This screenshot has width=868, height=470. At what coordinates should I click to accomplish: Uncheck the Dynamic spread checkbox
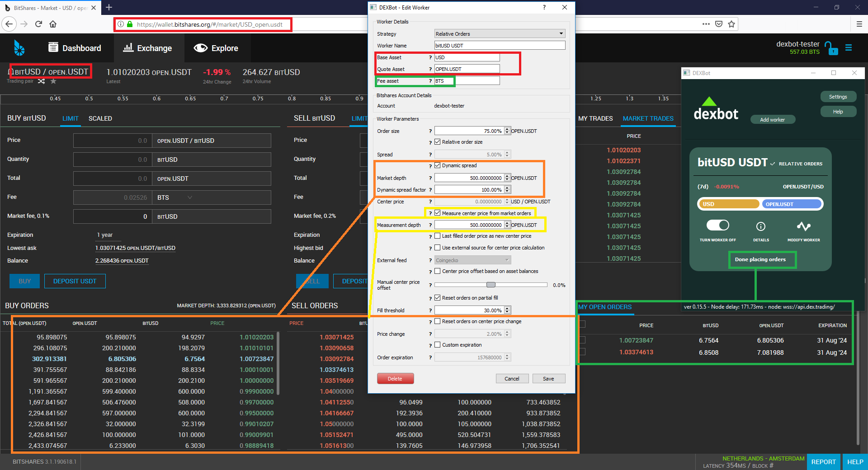click(438, 165)
